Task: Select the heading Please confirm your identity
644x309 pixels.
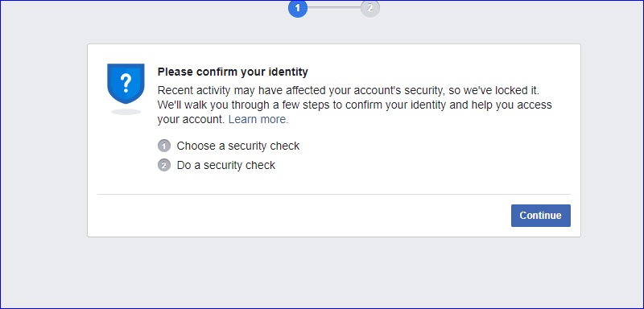Action: (233, 72)
